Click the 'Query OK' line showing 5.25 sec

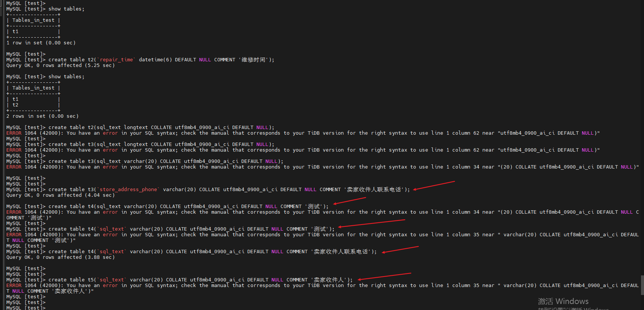[60, 65]
